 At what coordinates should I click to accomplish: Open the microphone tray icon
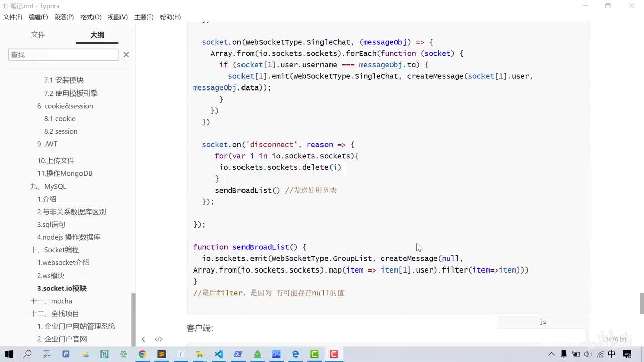coord(564,354)
